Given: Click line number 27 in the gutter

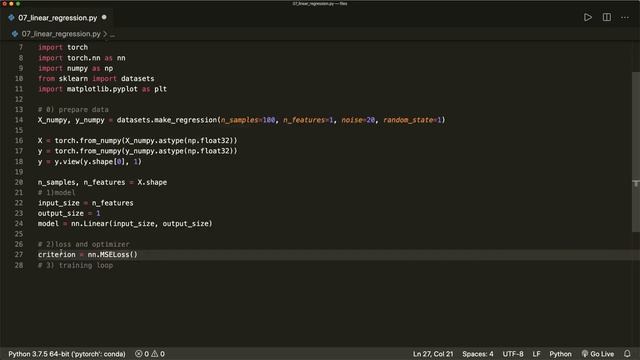Looking at the screenshot, I should tap(19, 255).
